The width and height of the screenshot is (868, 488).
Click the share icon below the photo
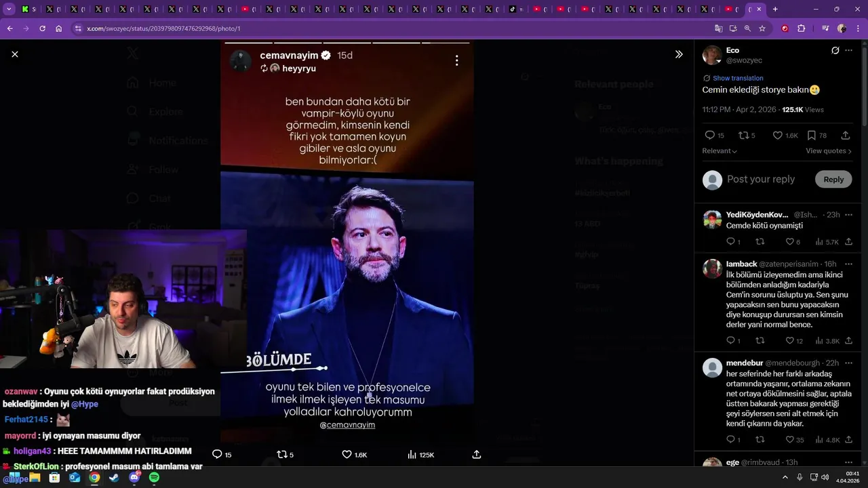[x=477, y=454]
